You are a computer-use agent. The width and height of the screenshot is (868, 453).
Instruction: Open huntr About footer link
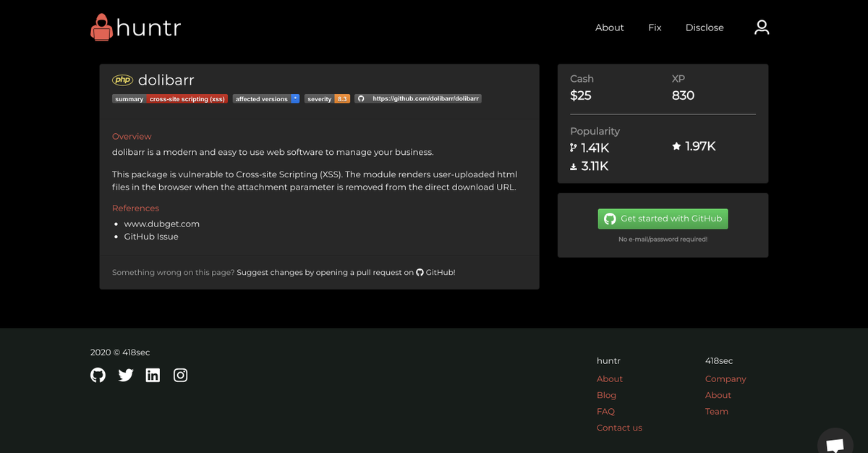click(610, 379)
